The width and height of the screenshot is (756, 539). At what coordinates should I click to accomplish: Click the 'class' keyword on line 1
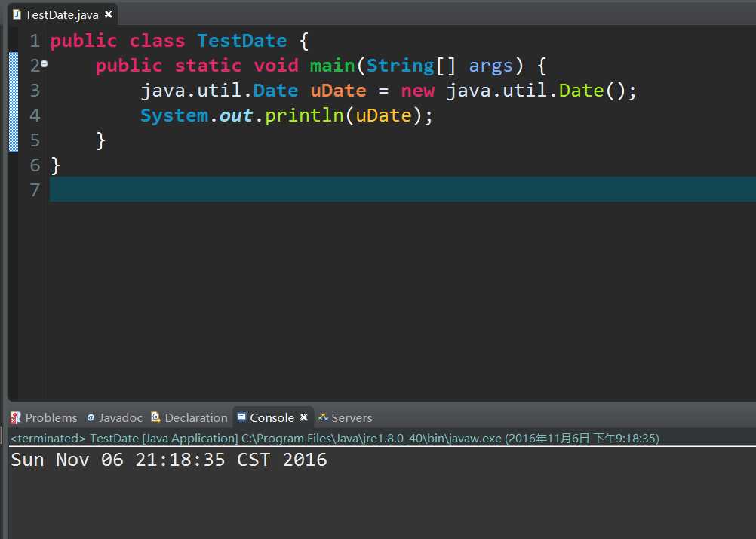tap(157, 41)
